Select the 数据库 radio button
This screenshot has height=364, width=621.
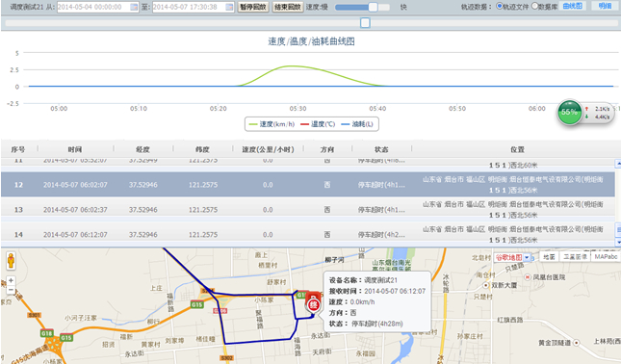(534, 6)
